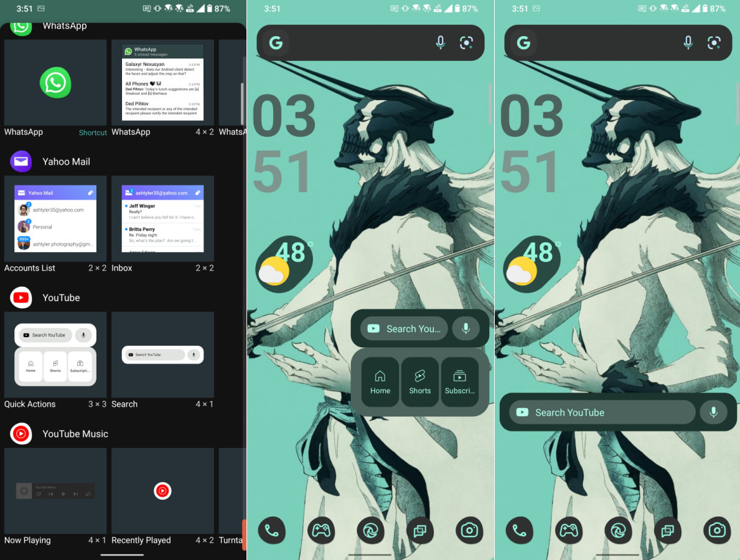Screen dimensions: 740x560
Task: Tap the YouTube app icon in widget list
Action: pos(21,297)
